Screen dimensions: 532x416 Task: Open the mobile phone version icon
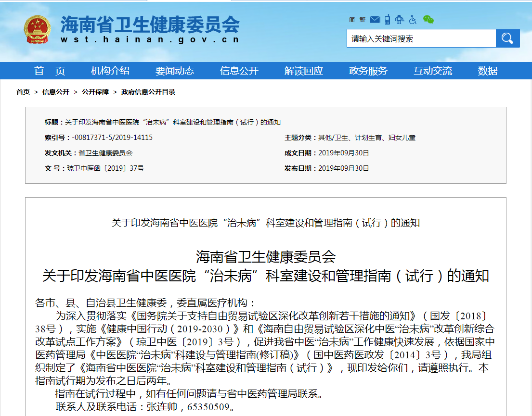coord(388,20)
